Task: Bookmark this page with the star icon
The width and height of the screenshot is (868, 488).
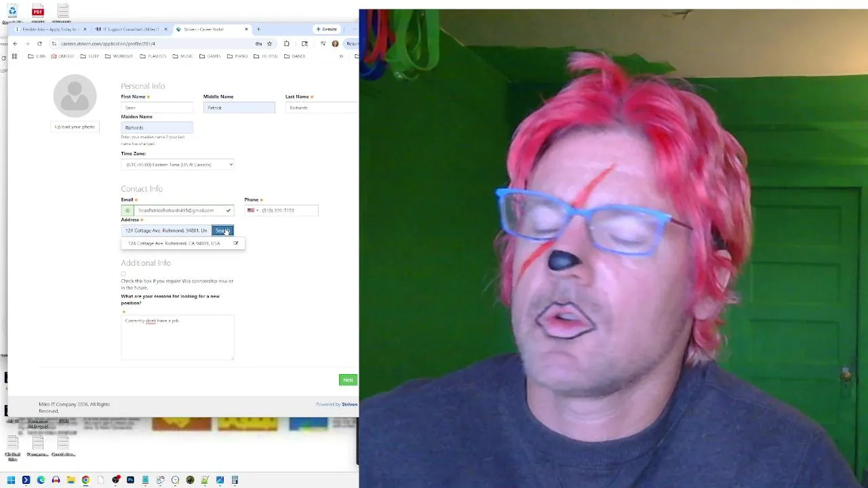Action: [269, 43]
